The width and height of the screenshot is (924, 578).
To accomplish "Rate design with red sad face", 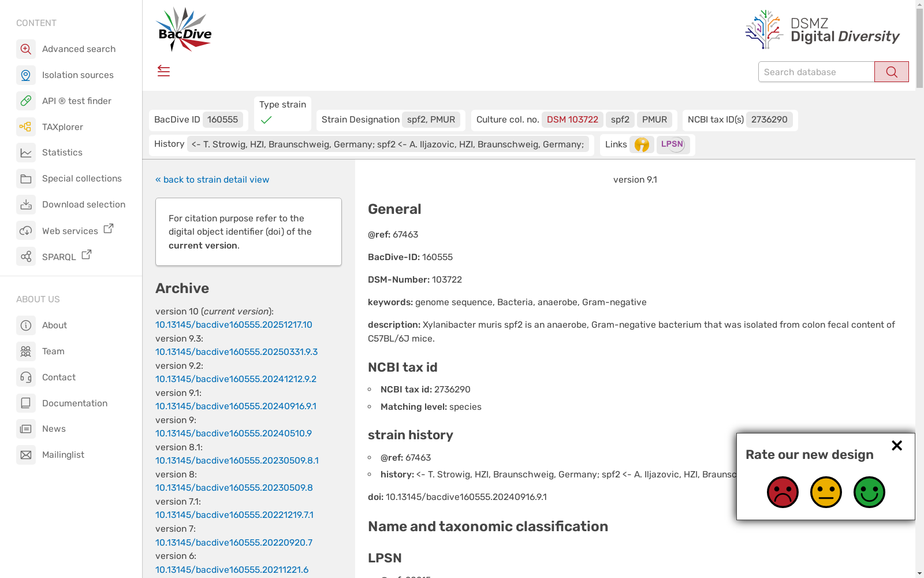I will (783, 492).
